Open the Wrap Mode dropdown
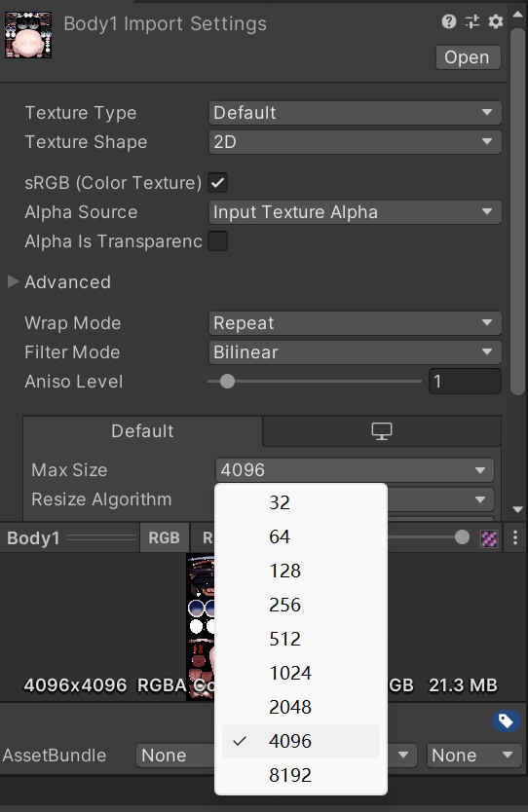The width and height of the screenshot is (528, 812). point(355,323)
